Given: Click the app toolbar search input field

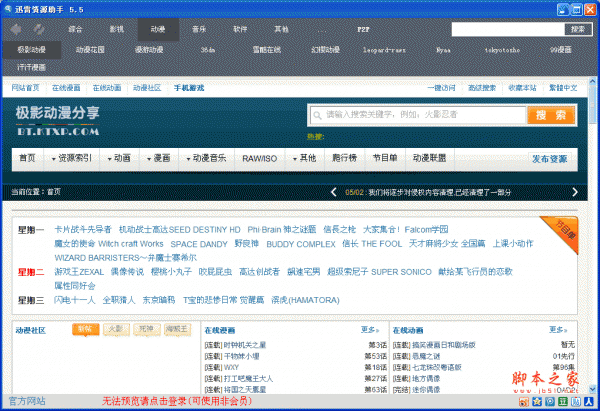Looking at the screenshot, I should [508, 29].
